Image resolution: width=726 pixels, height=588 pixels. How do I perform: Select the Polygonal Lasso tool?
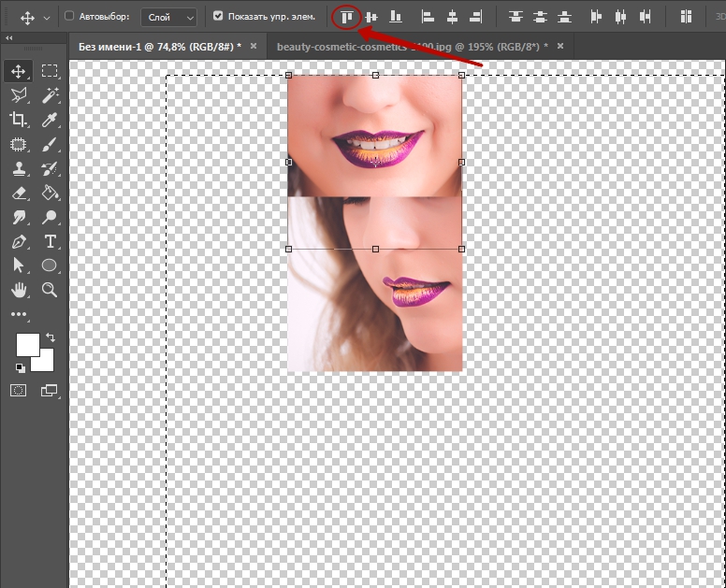(18, 95)
